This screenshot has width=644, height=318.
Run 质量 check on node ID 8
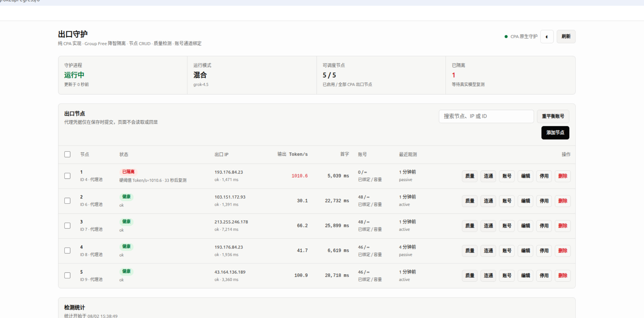tap(470, 250)
